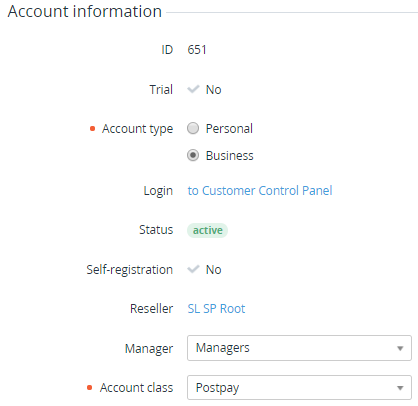Click the Account type label
418x406 pixels.
click(x=137, y=129)
